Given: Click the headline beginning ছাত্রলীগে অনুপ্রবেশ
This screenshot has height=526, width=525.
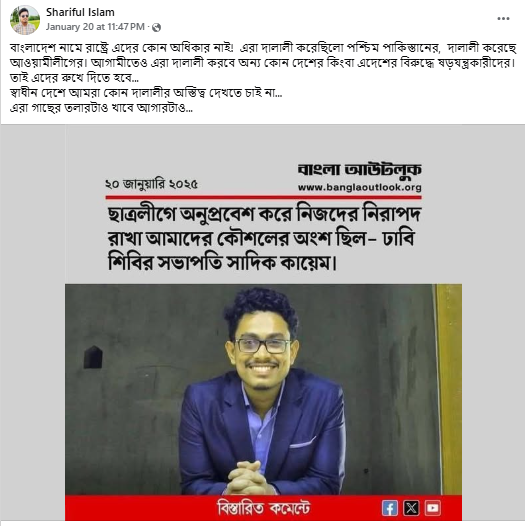Looking at the screenshot, I should (x=264, y=239).
